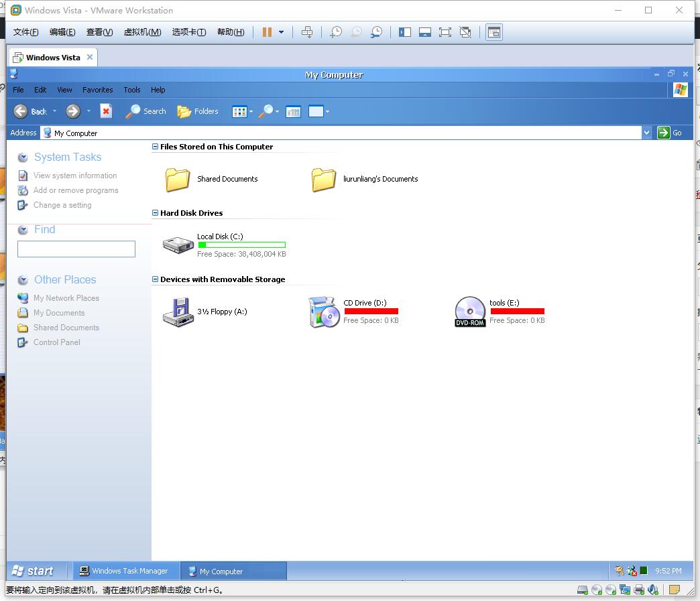Click the console view icon in VMware toolbar

pos(494,32)
